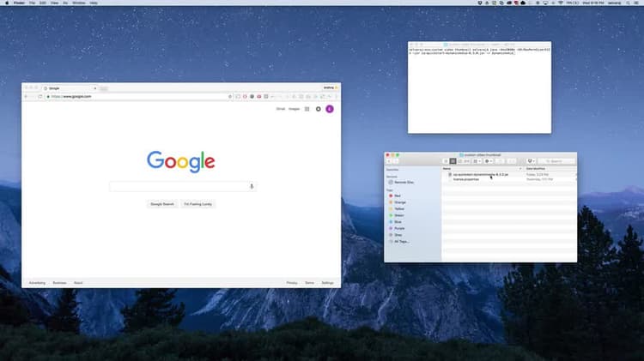Sort by Date Modified column in Finder
This screenshot has height=361, width=644.
click(550, 169)
